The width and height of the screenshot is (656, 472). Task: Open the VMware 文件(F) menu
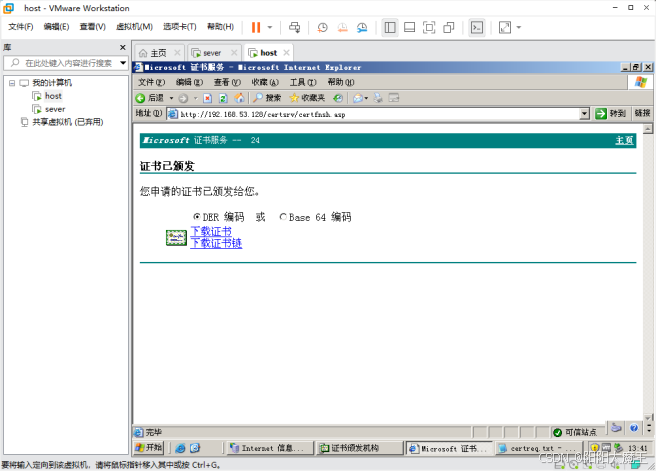point(20,27)
